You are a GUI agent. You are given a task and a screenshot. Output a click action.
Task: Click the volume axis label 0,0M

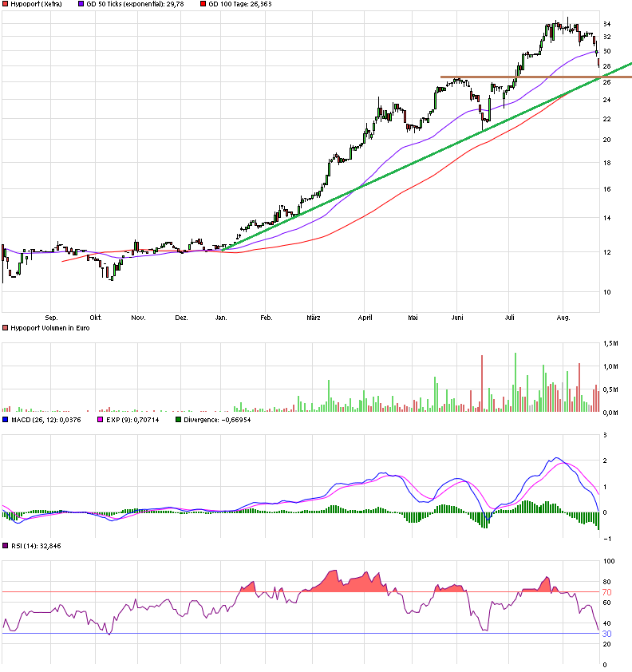tap(610, 413)
